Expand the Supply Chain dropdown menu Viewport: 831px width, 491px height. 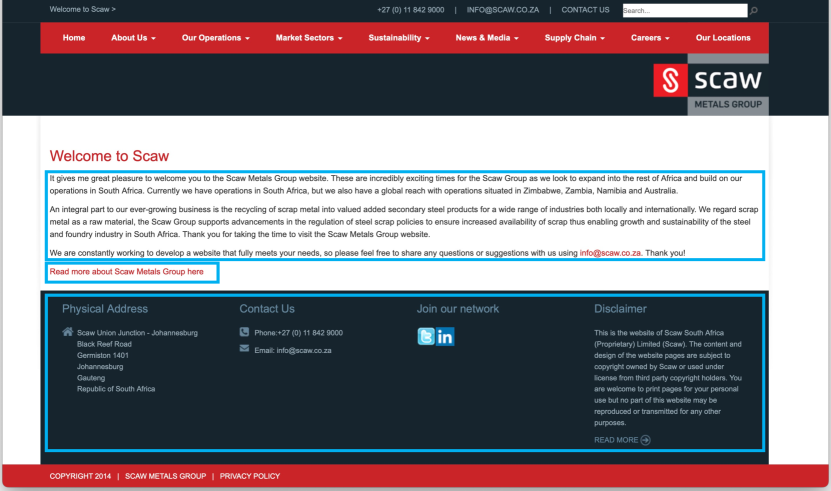(574, 38)
